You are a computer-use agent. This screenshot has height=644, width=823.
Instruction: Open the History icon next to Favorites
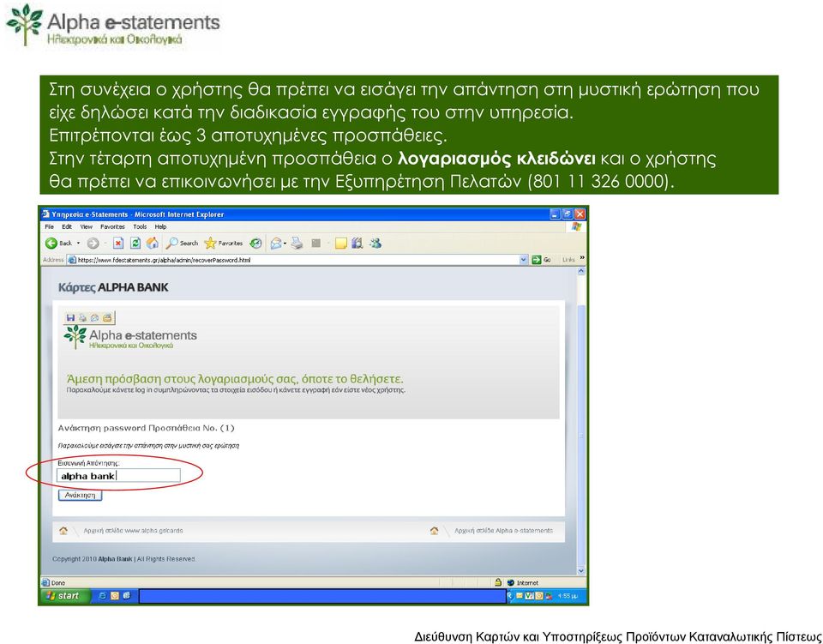pos(255,243)
